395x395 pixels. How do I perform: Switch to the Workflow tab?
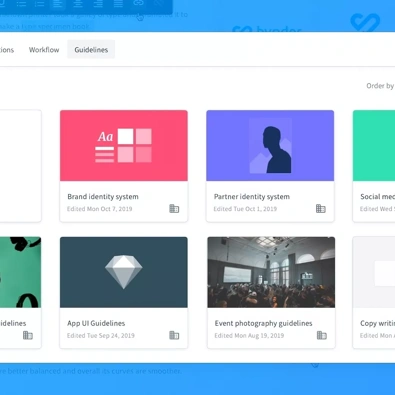tap(44, 50)
